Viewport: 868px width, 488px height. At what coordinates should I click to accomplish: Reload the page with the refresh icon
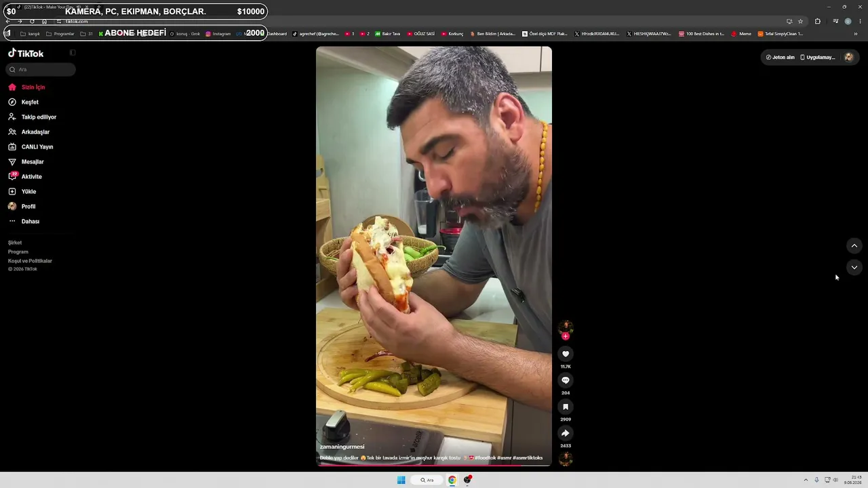(32, 21)
